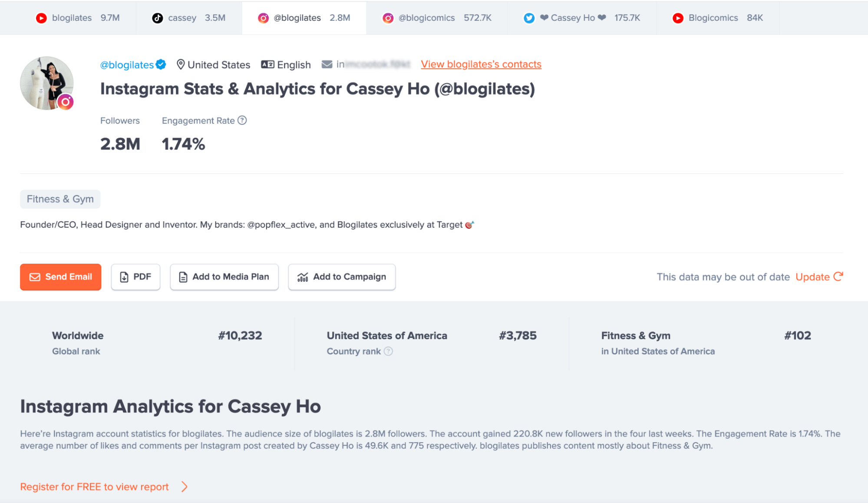Switch to the Cassey Ho Twitter tab
This screenshot has width=868, height=503.
(581, 18)
